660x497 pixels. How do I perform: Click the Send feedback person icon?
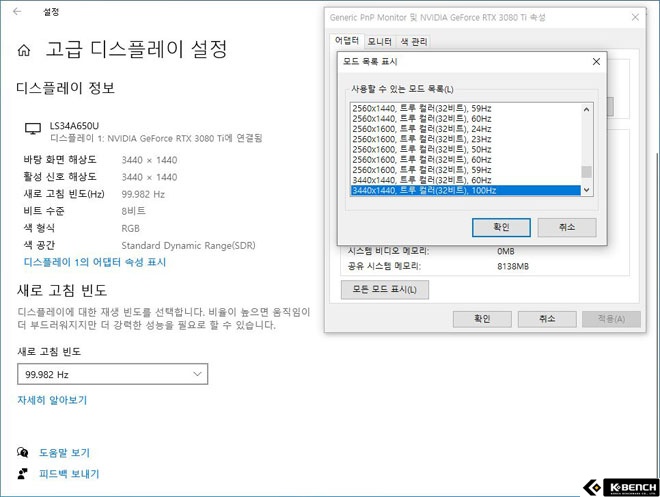[23, 474]
